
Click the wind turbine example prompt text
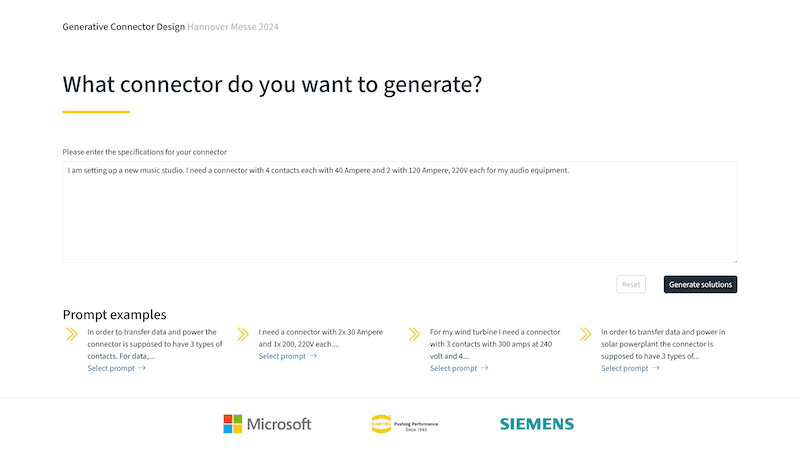coord(494,344)
